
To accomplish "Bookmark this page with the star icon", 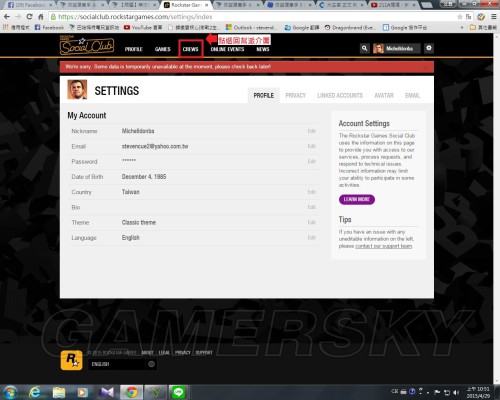I will pos(460,17).
